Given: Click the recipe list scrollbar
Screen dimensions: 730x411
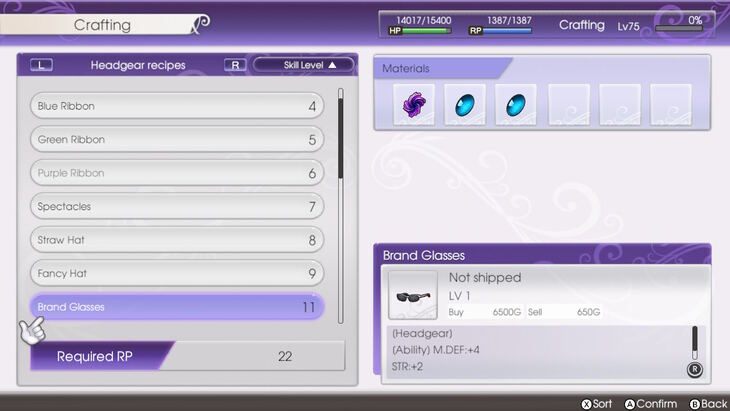Looking at the screenshot, I should [340, 200].
